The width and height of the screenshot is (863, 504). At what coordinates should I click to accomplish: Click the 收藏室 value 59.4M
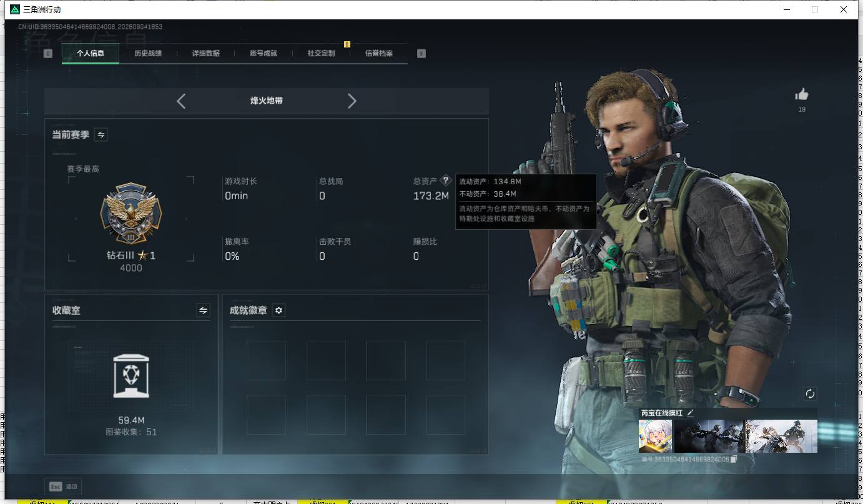pyautogui.click(x=131, y=420)
